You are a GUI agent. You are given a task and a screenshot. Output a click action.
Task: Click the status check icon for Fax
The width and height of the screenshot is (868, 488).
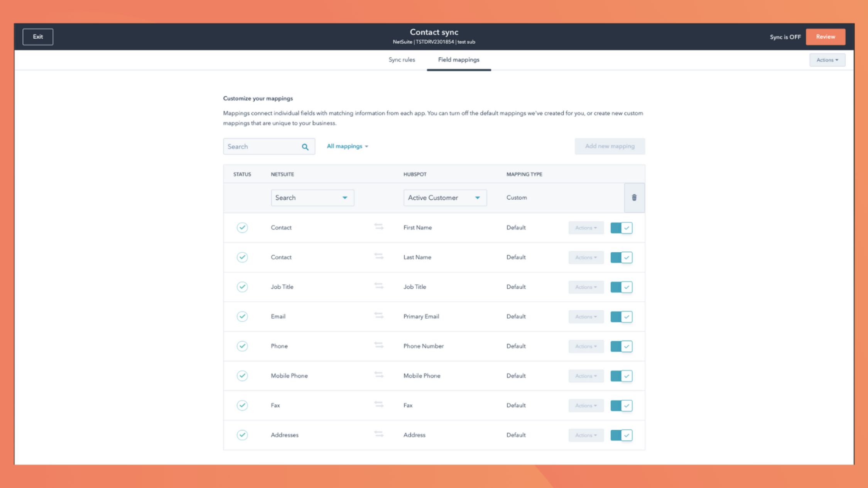coord(242,405)
